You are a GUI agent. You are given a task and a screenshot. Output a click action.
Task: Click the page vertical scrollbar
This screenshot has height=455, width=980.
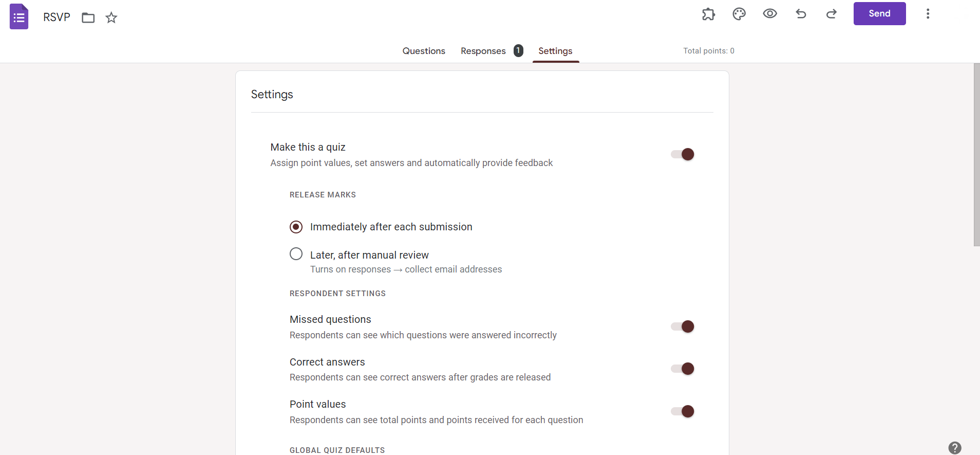coord(976,154)
